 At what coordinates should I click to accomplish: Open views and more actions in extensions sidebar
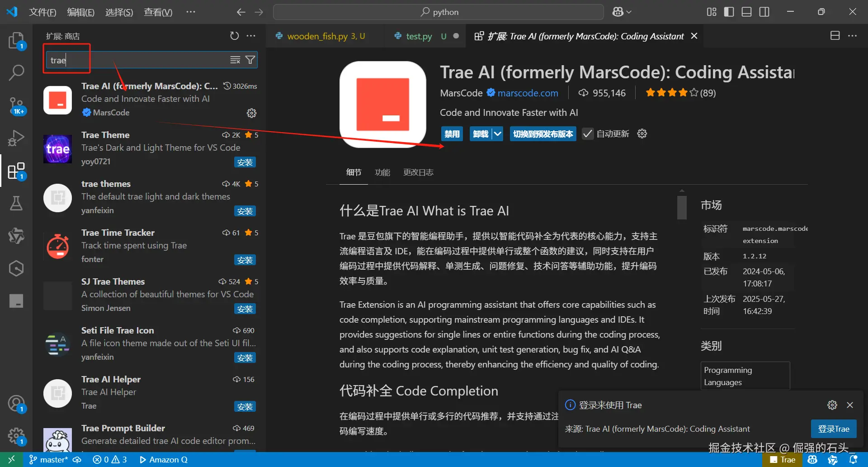pyautogui.click(x=251, y=36)
